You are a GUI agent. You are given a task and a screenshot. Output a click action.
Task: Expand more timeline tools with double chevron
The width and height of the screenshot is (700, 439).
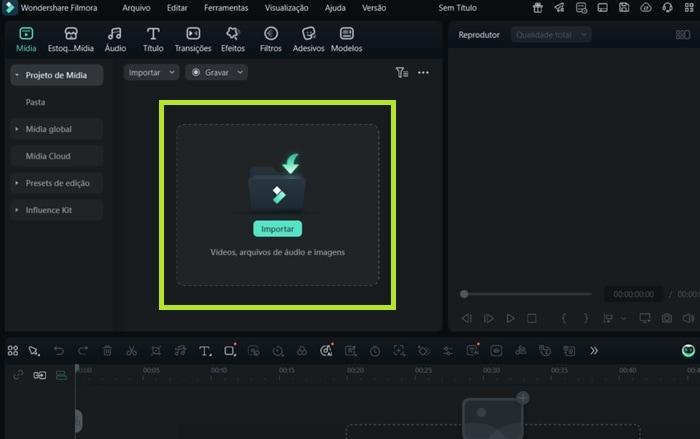(594, 351)
